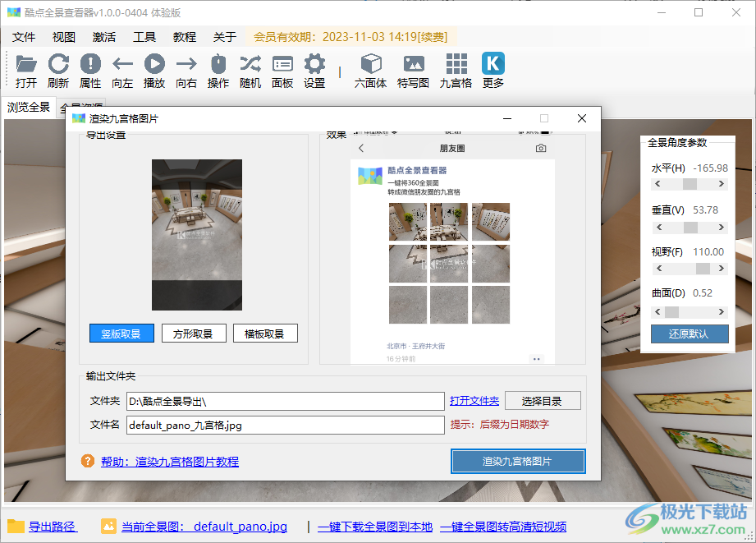Click the orange help question mark icon
The width and height of the screenshot is (756, 543).
[88, 461]
